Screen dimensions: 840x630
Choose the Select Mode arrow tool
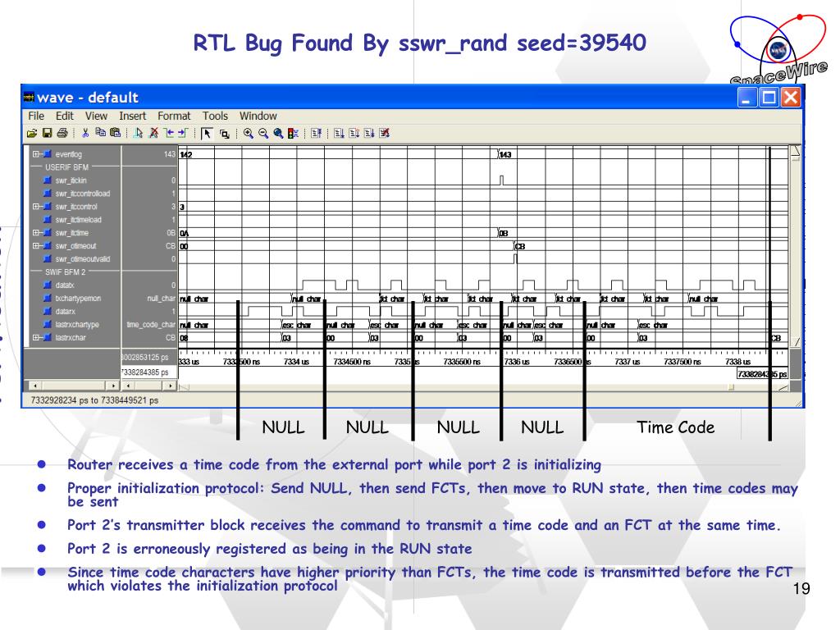point(207,134)
